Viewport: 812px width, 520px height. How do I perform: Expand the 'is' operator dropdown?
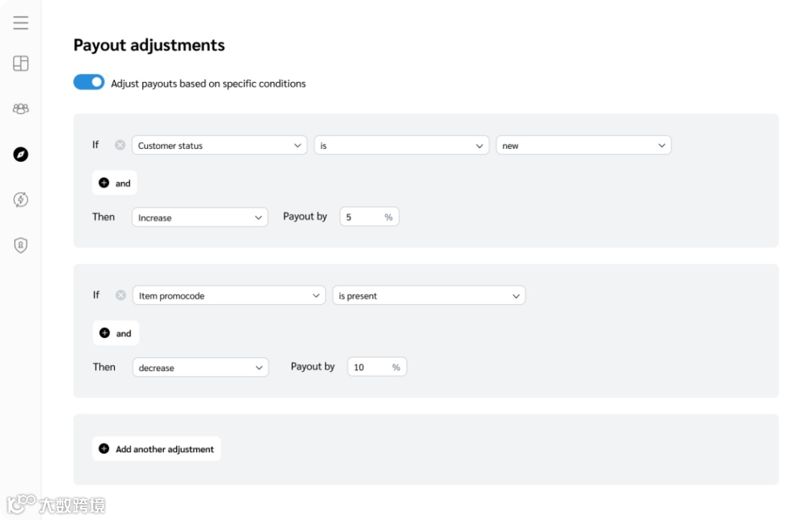(x=401, y=145)
